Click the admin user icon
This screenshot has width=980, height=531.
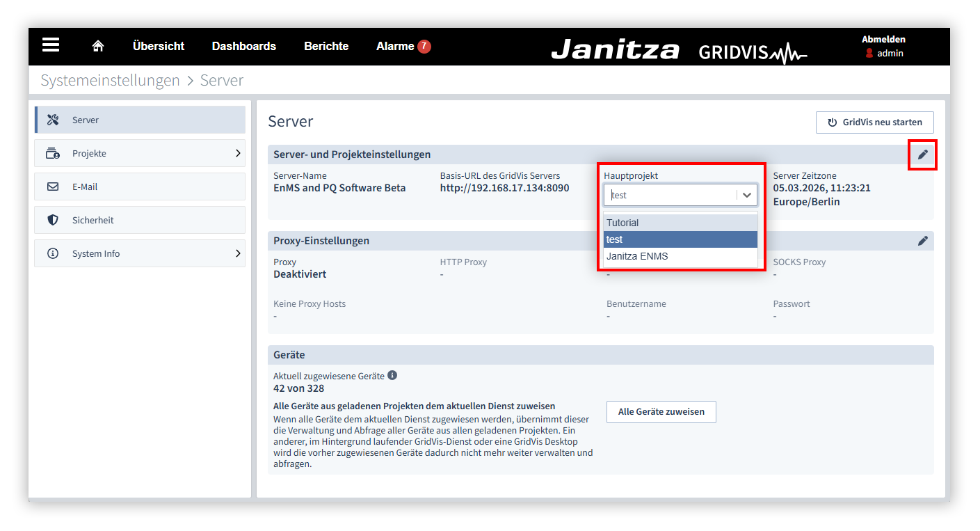[869, 53]
